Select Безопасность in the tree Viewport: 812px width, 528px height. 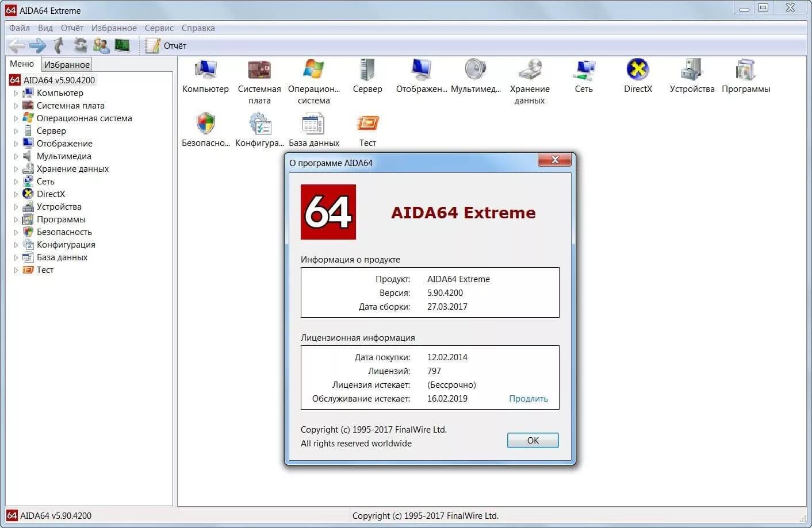(64, 232)
